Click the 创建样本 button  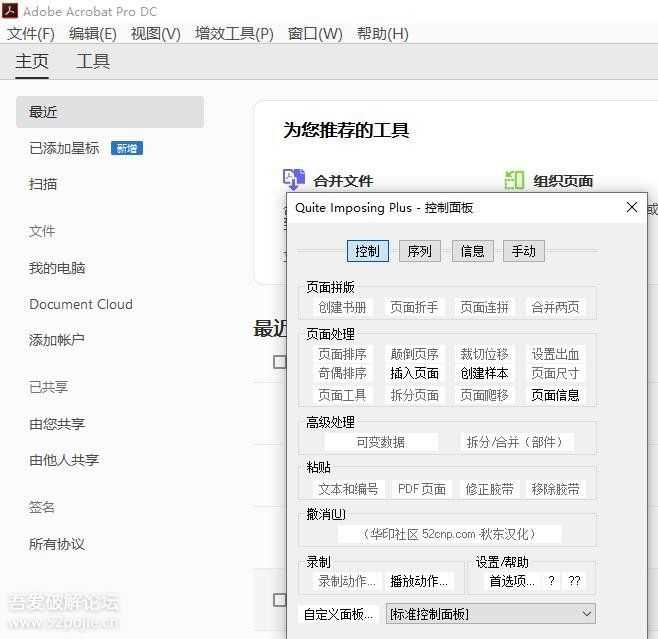(x=484, y=373)
